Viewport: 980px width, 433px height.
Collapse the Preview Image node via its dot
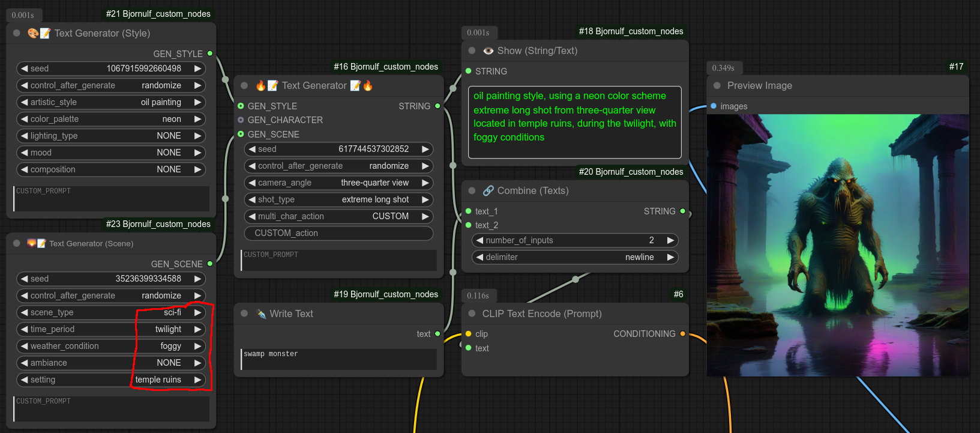pyautogui.click(x=717, y=86)
